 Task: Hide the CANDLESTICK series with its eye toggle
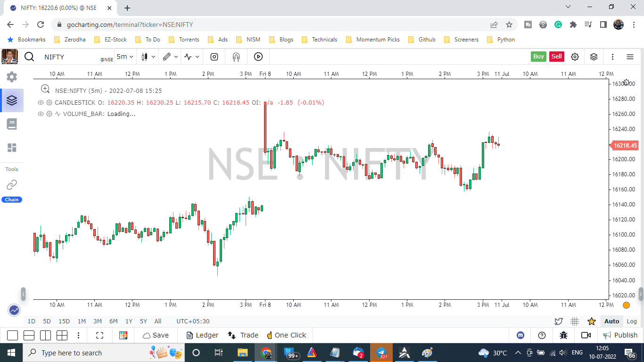point(41,102)
